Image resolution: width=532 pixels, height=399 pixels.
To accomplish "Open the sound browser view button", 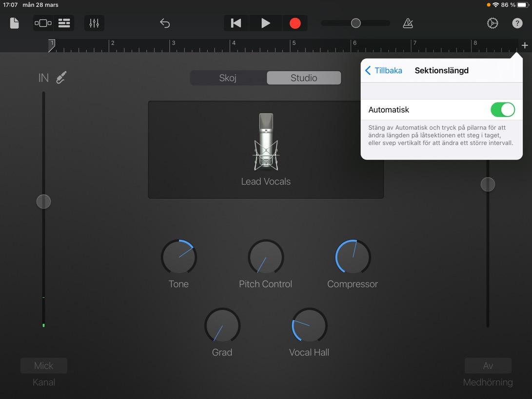I will tap(43, 23).
